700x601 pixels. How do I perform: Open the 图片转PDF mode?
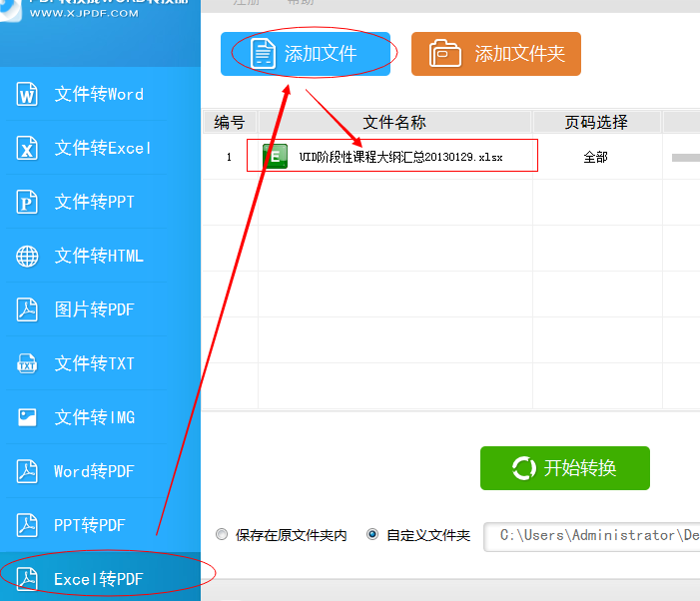pos(94,309)
